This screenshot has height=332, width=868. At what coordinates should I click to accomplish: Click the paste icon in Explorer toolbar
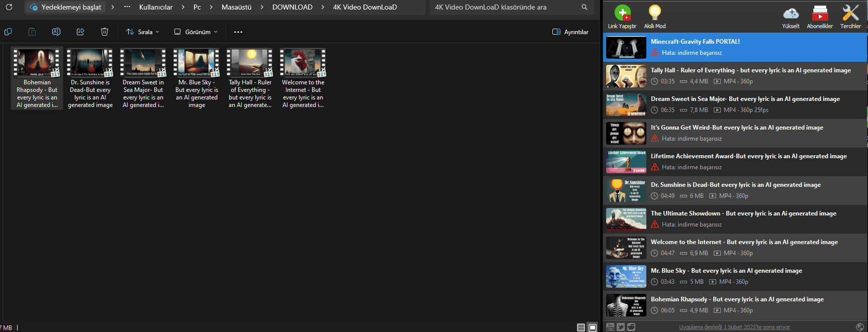coord(32,32)
